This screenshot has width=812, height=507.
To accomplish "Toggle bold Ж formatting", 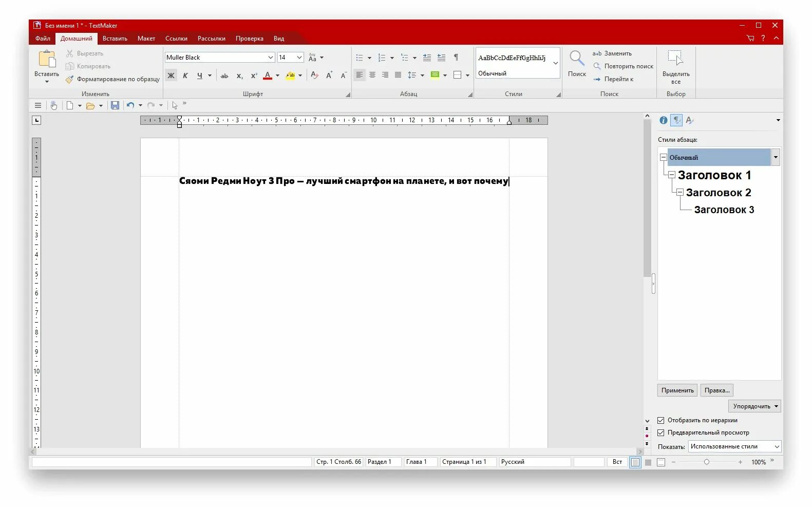I will pos(171,76).
